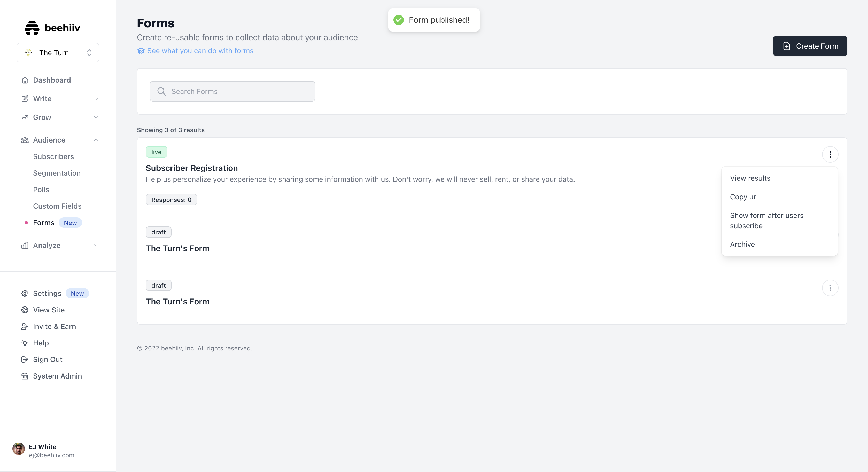Go to Subscribers in the sidebar
The width and height of the screenshot is (868, 472).
click(x=53, y=157)
